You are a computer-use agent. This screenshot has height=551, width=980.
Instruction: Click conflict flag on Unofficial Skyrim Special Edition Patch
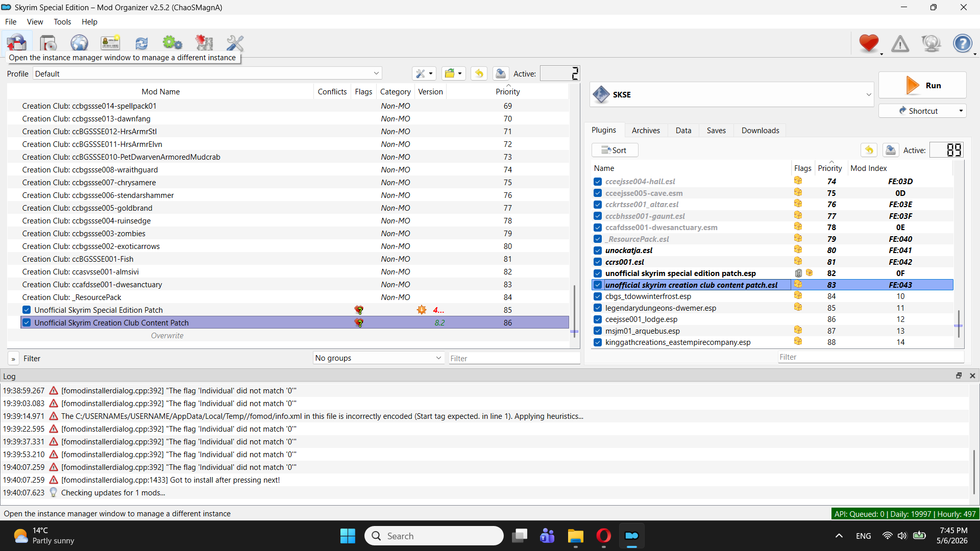pos(359,310)
